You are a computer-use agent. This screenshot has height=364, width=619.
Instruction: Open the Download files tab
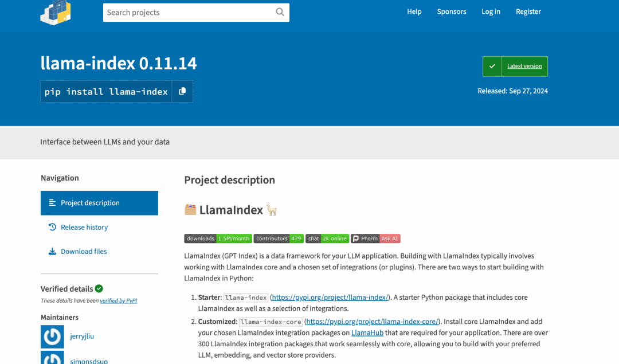84,251
